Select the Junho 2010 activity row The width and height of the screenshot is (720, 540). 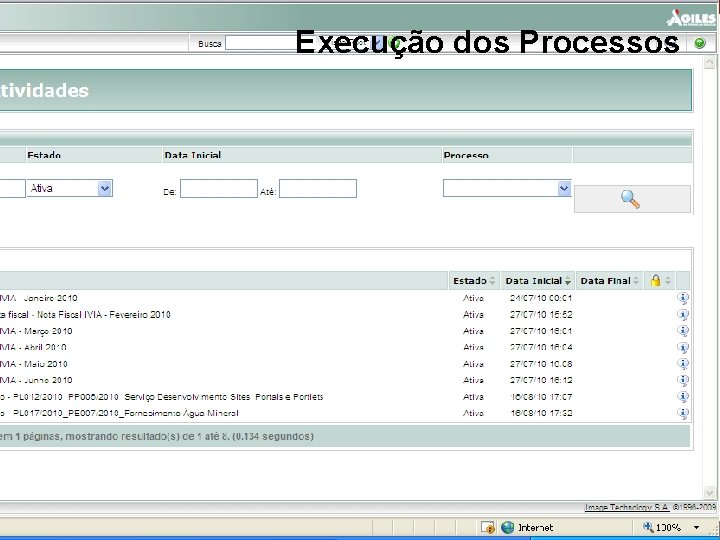(x=345, y=380)
